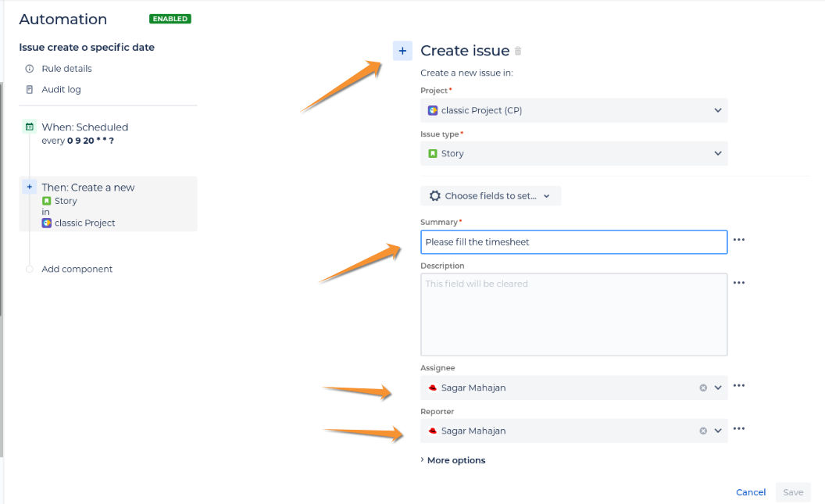This screenshot has width=825, height=504.
Task: Open the Issue type dropdown showing Story
Action: pyautogui.click(x=574, y=154)
